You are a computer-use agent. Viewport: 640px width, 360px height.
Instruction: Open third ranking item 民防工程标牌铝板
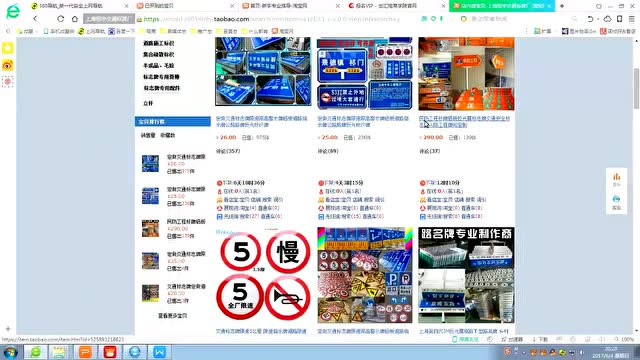point(186,222)
